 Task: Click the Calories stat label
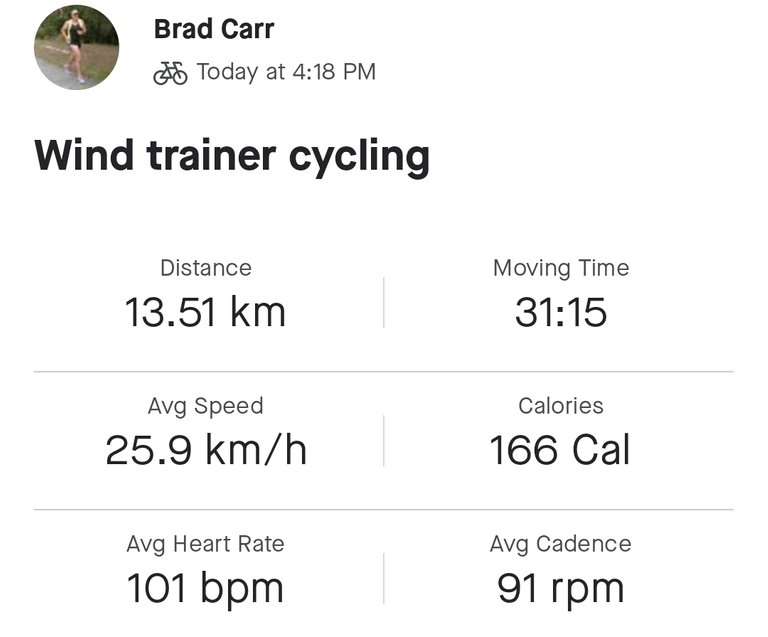point(561,406)
